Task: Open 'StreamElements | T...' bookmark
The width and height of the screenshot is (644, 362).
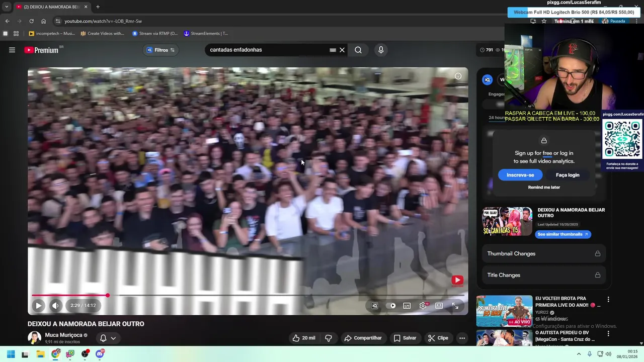Action: pos(206,34)
